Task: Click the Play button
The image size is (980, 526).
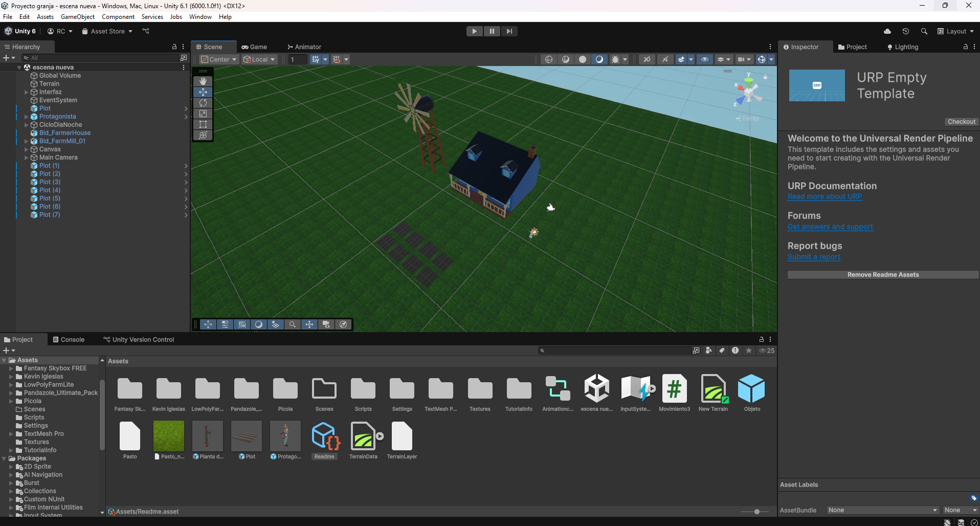Action: 475,31
